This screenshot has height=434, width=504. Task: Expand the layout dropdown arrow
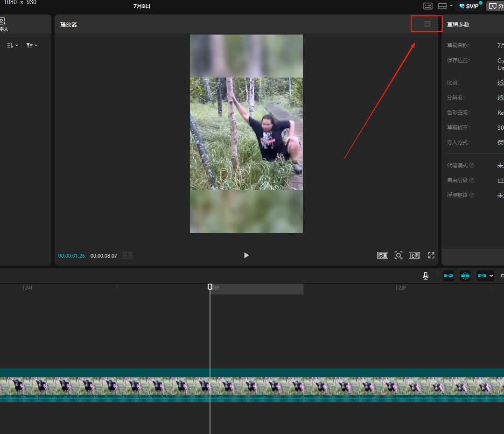[x=451, y=6]
